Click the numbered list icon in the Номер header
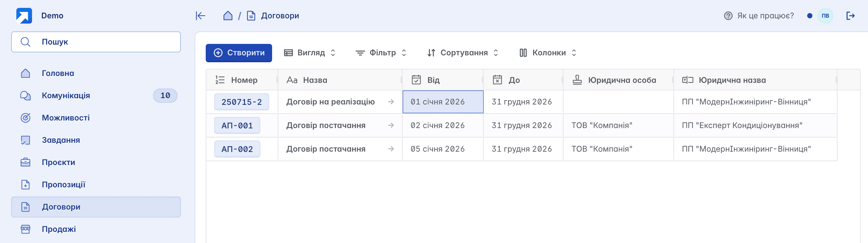 pyautogui.click(x=220, y=80)
